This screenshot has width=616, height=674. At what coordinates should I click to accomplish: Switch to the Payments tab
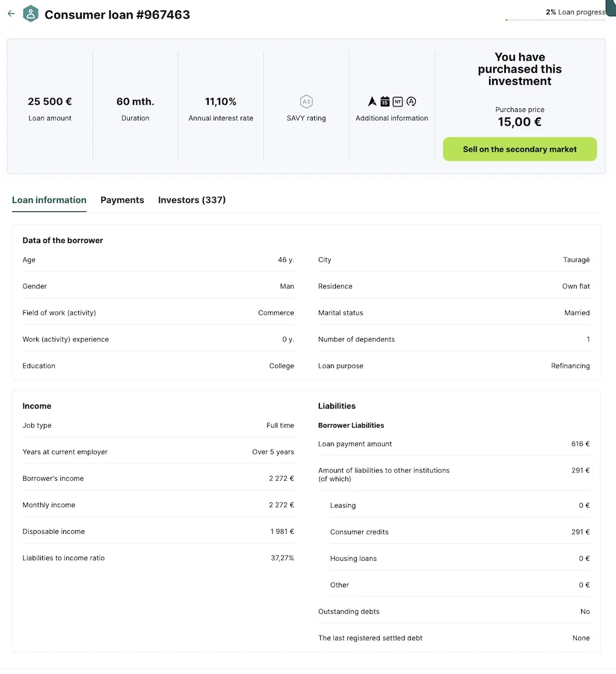122,200
